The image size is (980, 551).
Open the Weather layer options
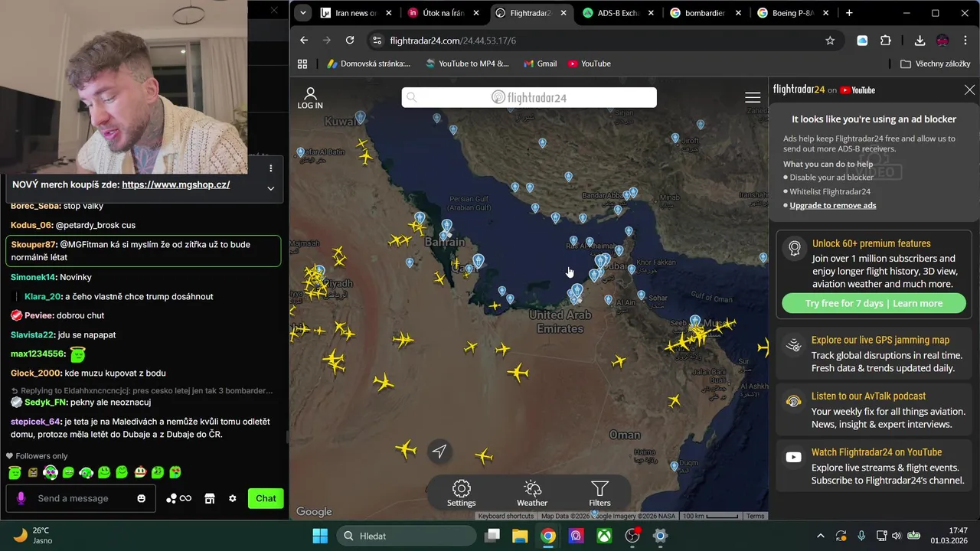coord(532,493)
